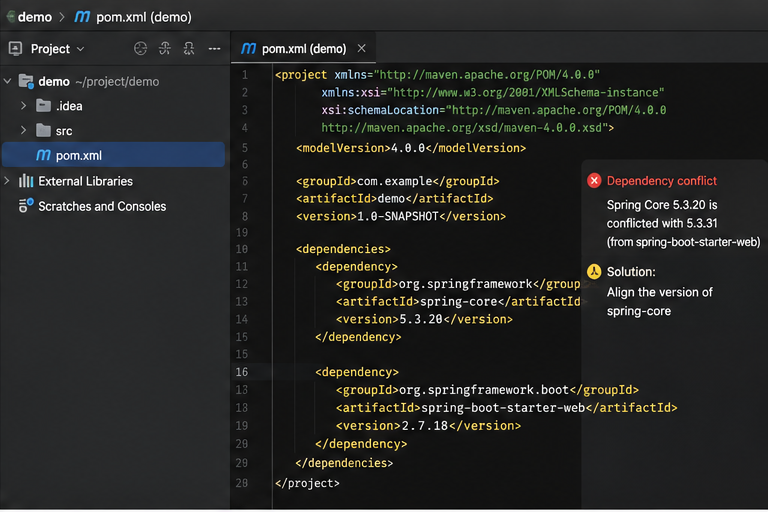
Task: Click the Expand All icon in Project panel
Action: (165, 49)
